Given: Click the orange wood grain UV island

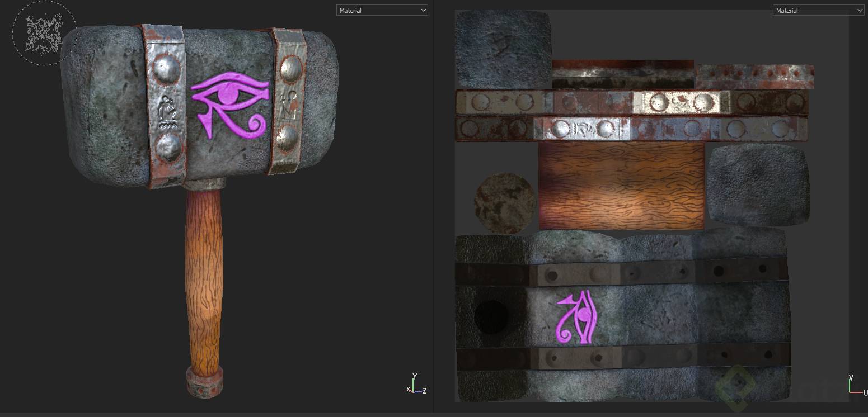Looking at the screenshot, I should click(x=621, y=185).
